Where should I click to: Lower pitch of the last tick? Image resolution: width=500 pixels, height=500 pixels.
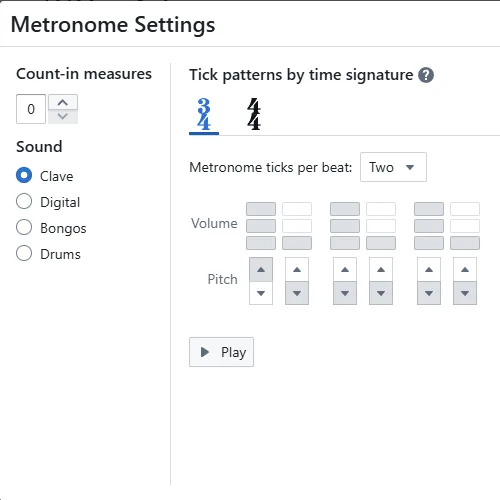click(x=465, y=293)
